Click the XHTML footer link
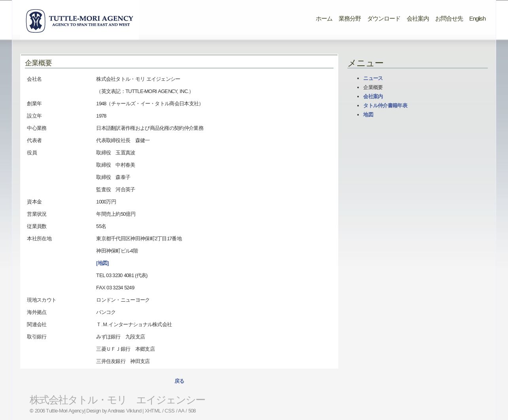 [153, 411]
